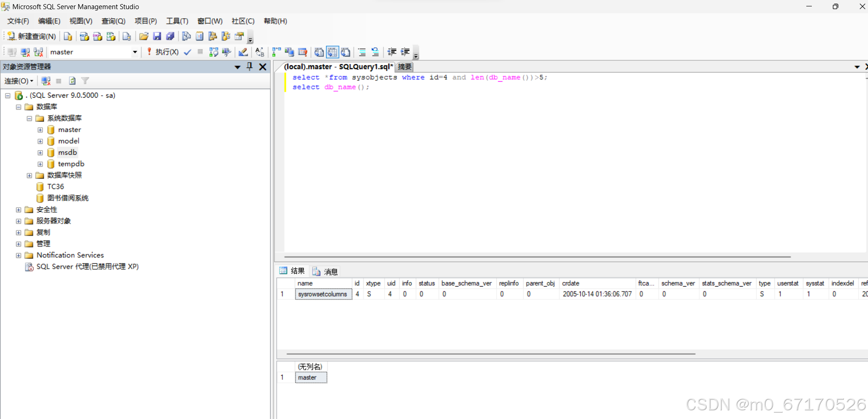Click the Increase Indent icon

point(405,52)
